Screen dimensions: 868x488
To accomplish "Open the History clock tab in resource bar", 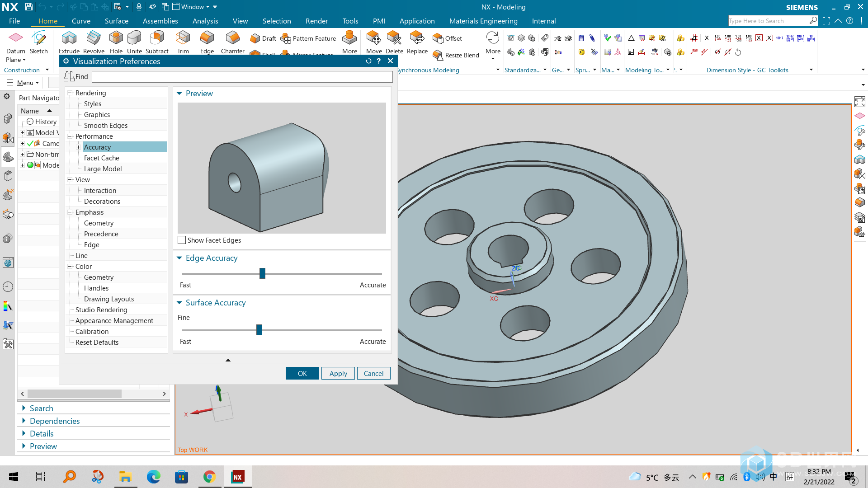I will (8, 286).
